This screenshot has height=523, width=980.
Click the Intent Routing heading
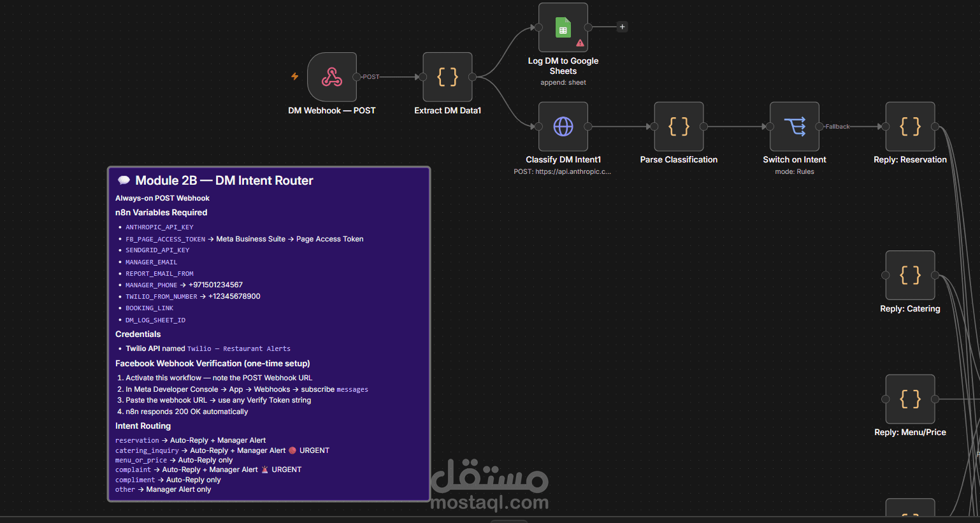(x=143, y=426)
